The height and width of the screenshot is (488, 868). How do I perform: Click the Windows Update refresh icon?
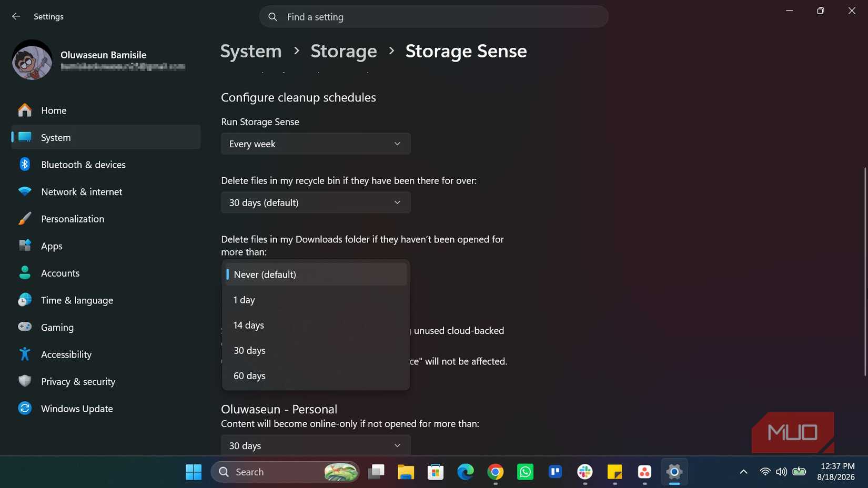pyautogui.click(x=25, y=408)
